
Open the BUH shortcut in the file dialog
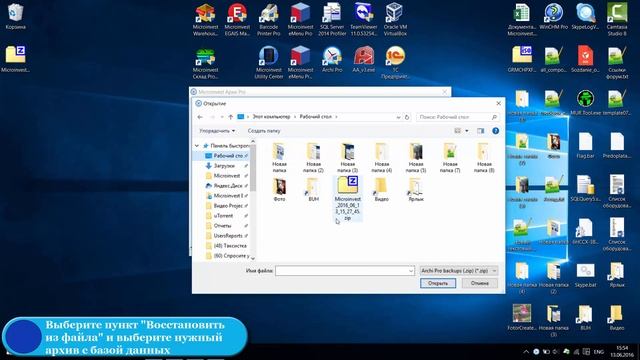point(313,190)
